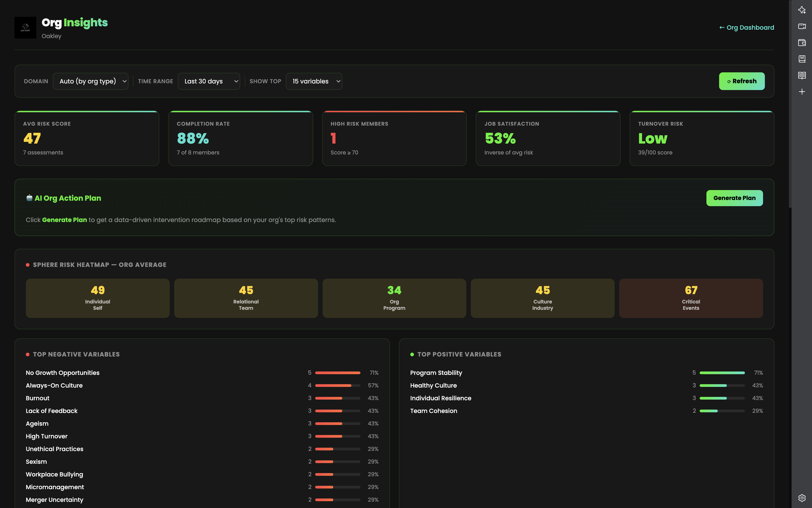Screen dimensions: 812x508
Task: Click the Culture Industry heatmap tile
Action: click(543, 298)
